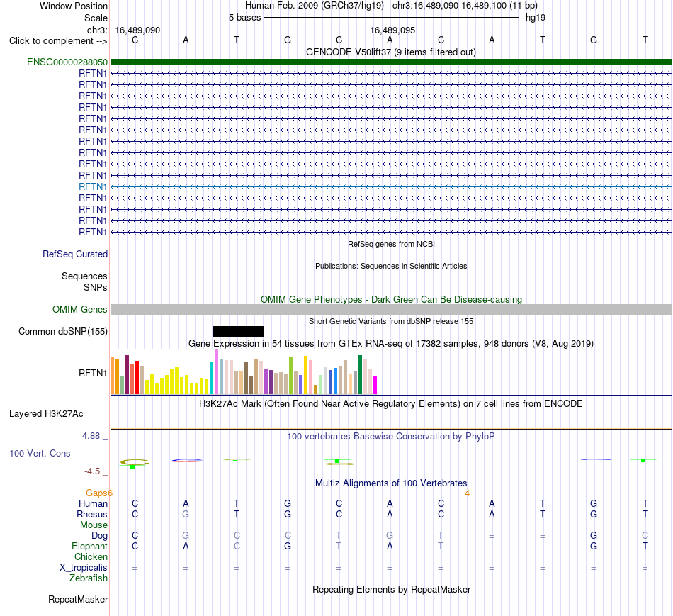Viewport: 673px width, 616px height.
Task: Click the magenta last bar in GTEx chart
Action: (375, 385)
